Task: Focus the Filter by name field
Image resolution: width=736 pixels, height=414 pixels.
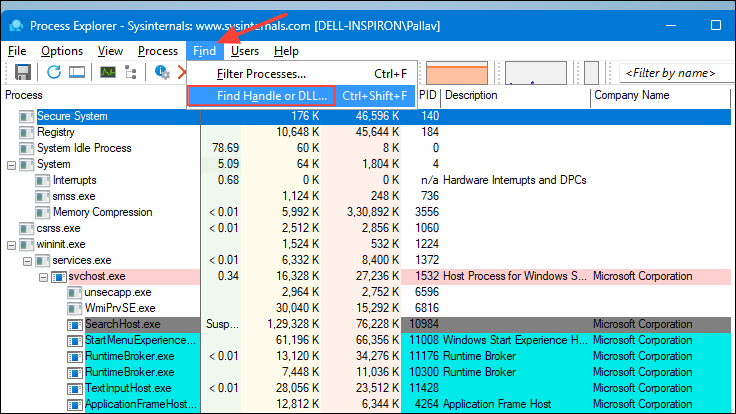Action: [677, 73]
